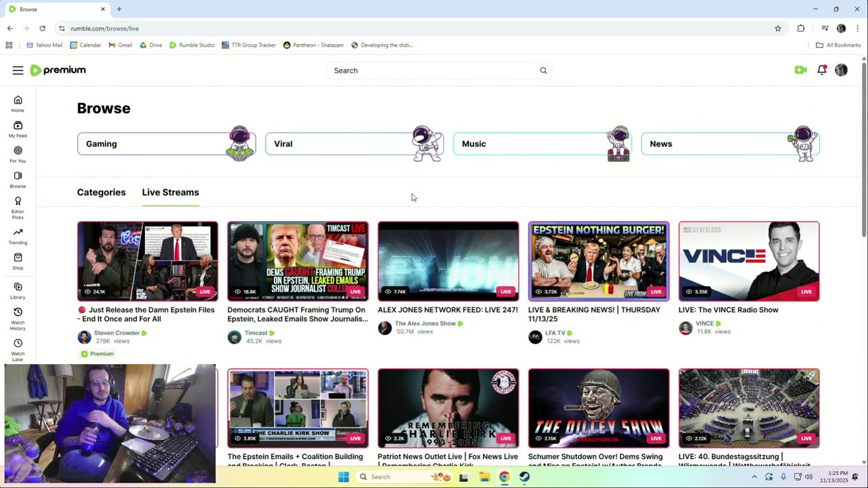Click the address bar URL
This screenshot has height=488, width=868.
104,28
